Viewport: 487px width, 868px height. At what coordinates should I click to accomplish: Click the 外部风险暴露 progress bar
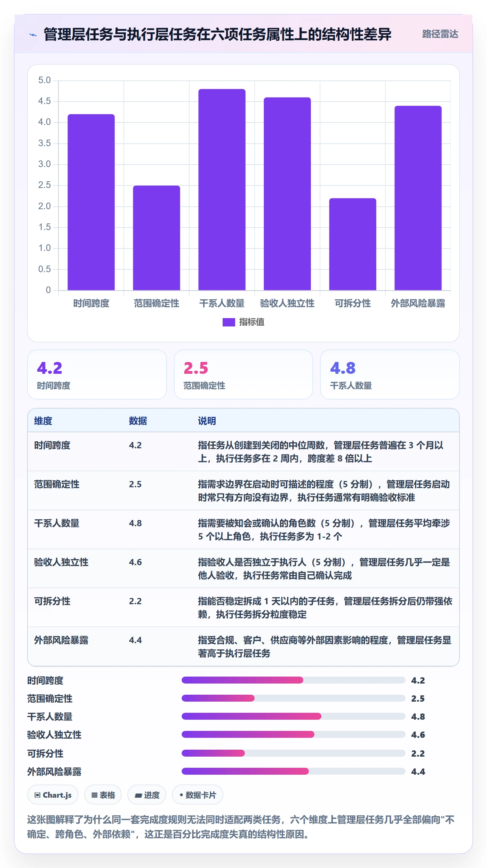pyautogui.click(x=293, y=771)
